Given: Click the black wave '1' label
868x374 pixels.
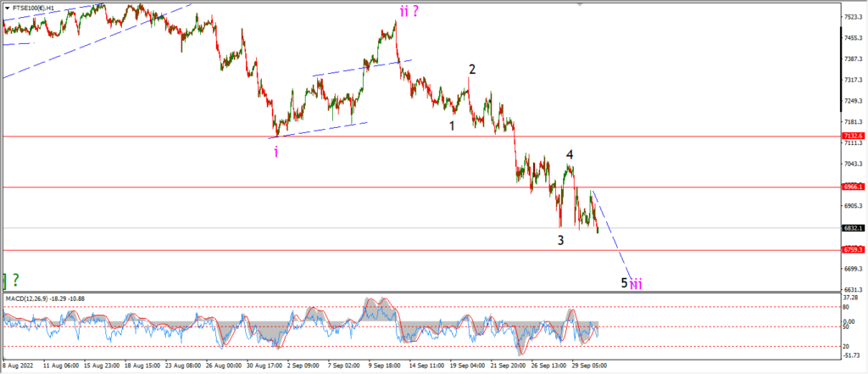Looking at the screenshot, I should (453, 126).
